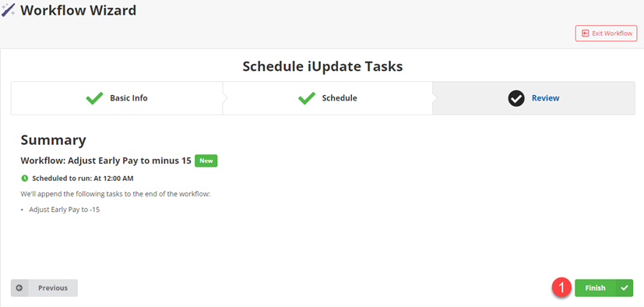The height and width of the screenshot is (307, 644).
Task: Click the green checkmark beside Basic Info
Action: tap(94, 98)
